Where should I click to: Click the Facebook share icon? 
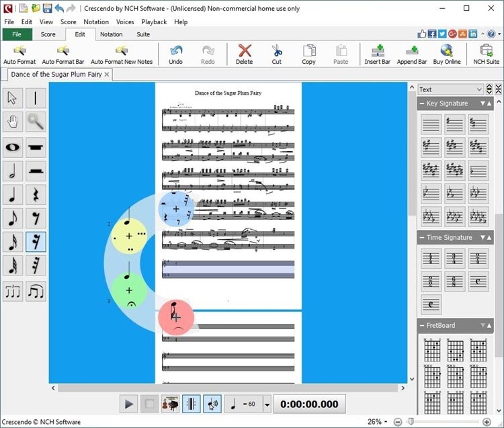pos(432,34)
